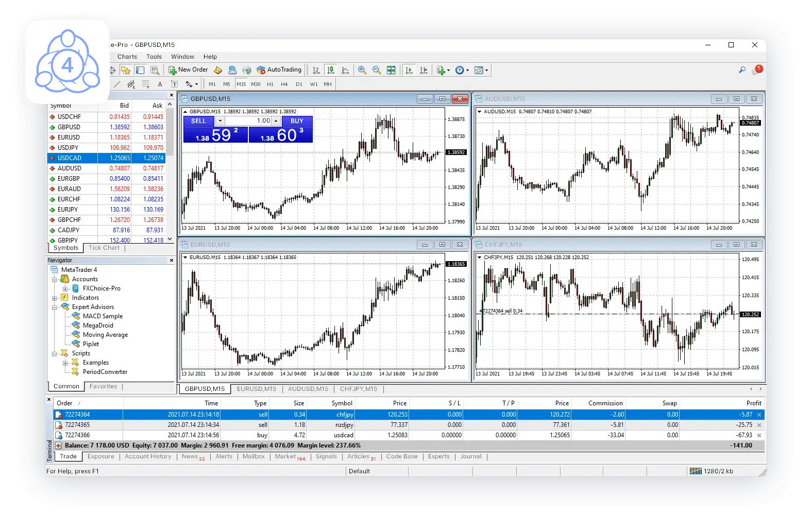Select the Fibonacci retracement tool
812x515 pixels.
point(146,84)
